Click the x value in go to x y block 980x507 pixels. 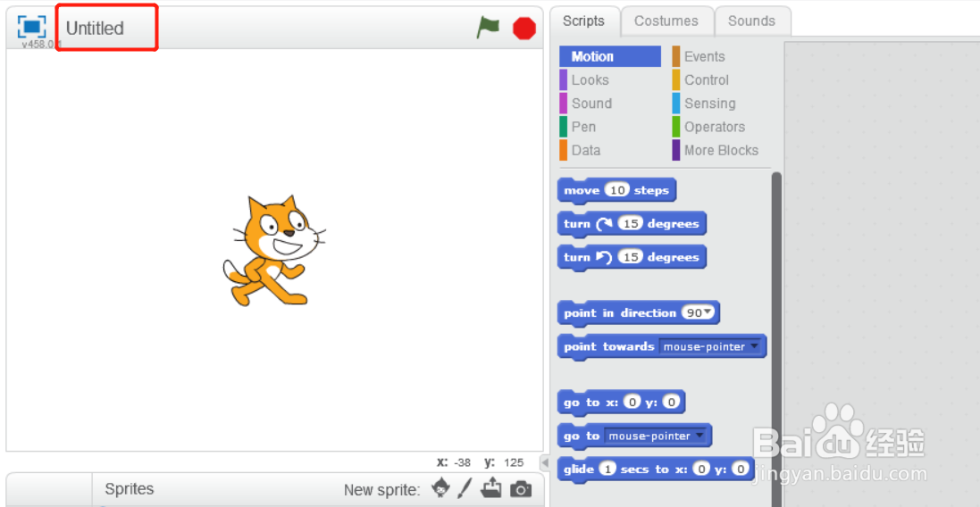click(x=632, y=403)
